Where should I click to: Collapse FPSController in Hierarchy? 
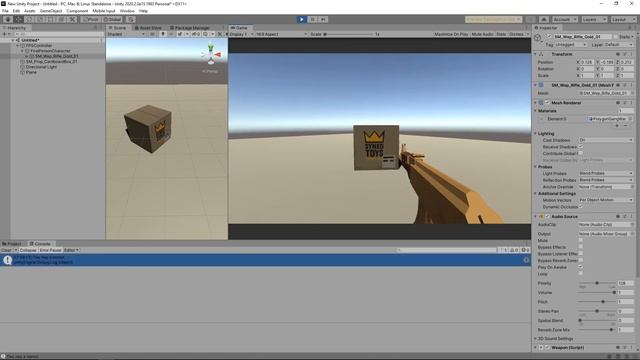[18, 46]
